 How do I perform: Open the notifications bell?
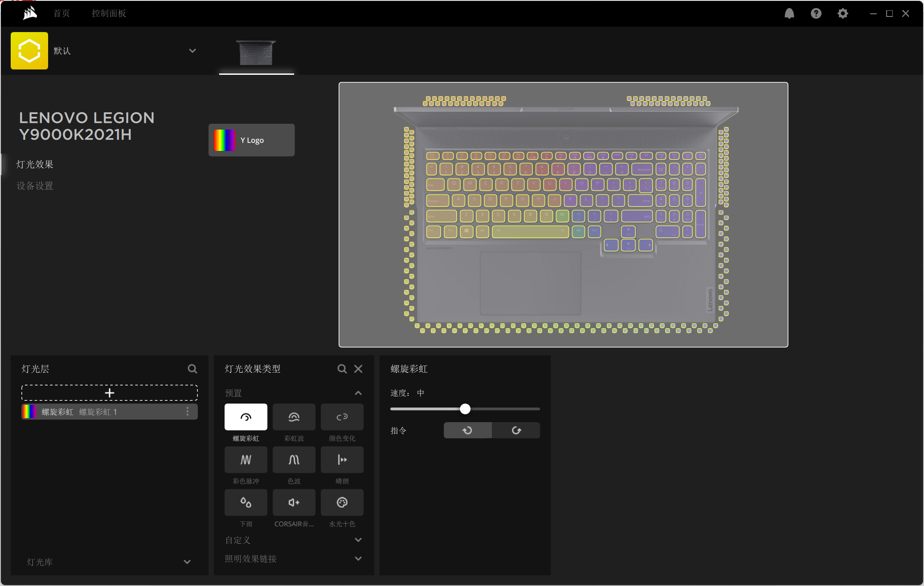click(x=789, y=13)
